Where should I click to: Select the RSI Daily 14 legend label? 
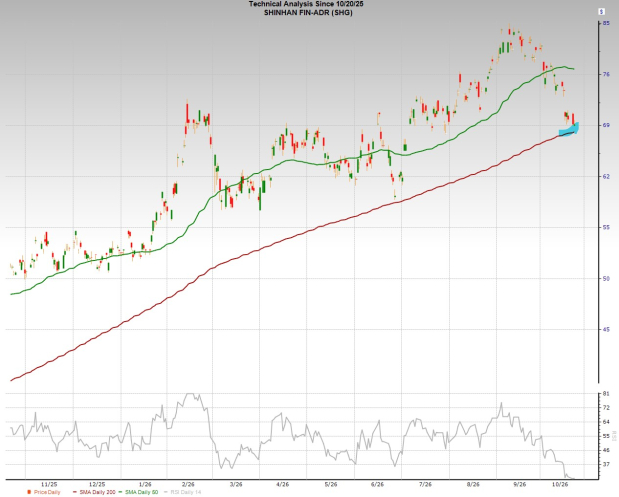[186, 492]
